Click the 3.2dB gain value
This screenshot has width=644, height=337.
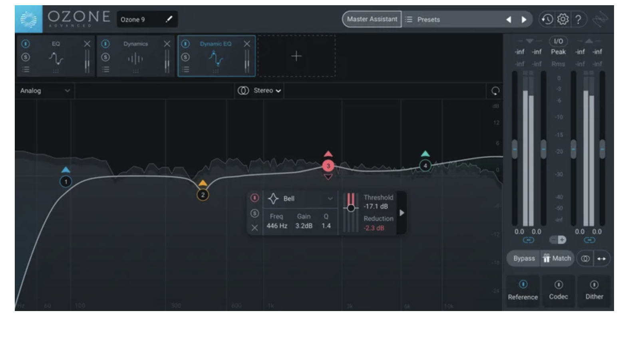[x=304, y=226]
